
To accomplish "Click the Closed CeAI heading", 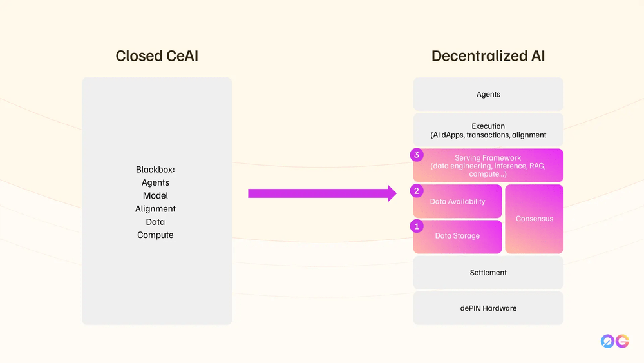I will point(156,56).
